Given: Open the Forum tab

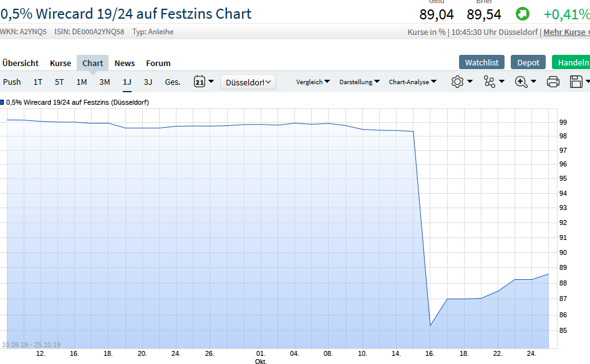Looking at the screenshot, I should click(x=158, y=63).
